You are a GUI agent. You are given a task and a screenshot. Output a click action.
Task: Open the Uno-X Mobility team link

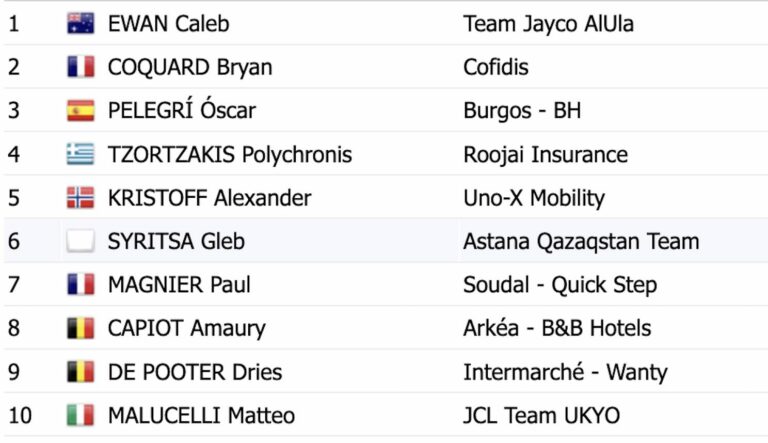(534, 198)
